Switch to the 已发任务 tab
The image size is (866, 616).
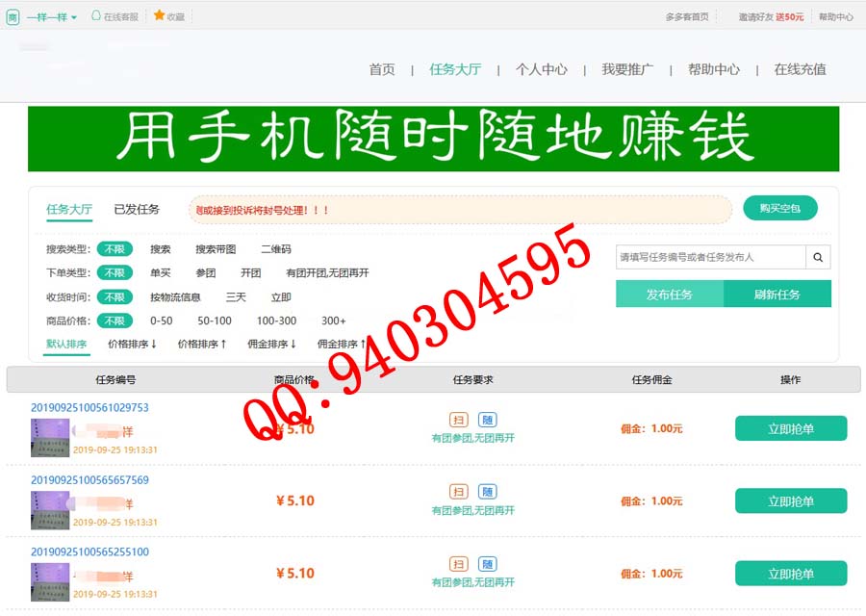pos(137,210)
